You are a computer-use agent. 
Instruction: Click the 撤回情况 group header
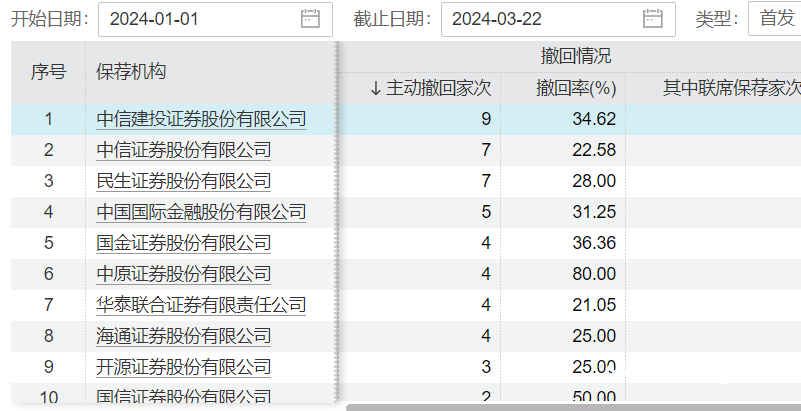coord(576,56)
